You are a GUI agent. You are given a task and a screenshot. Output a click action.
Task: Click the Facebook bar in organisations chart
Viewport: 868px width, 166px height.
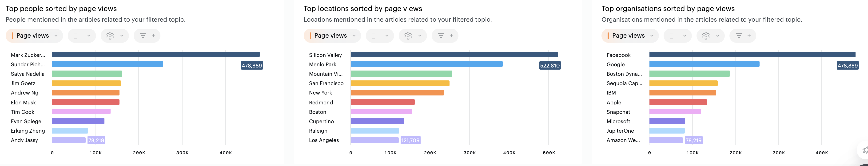pyautogui.click(x=752, y=55)
